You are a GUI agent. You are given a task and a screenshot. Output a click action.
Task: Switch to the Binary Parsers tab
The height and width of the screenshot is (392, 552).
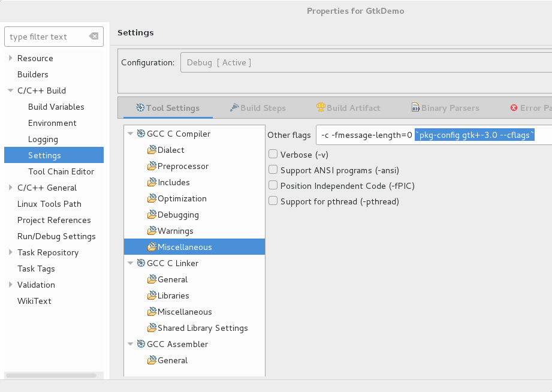tap(445, 108)
